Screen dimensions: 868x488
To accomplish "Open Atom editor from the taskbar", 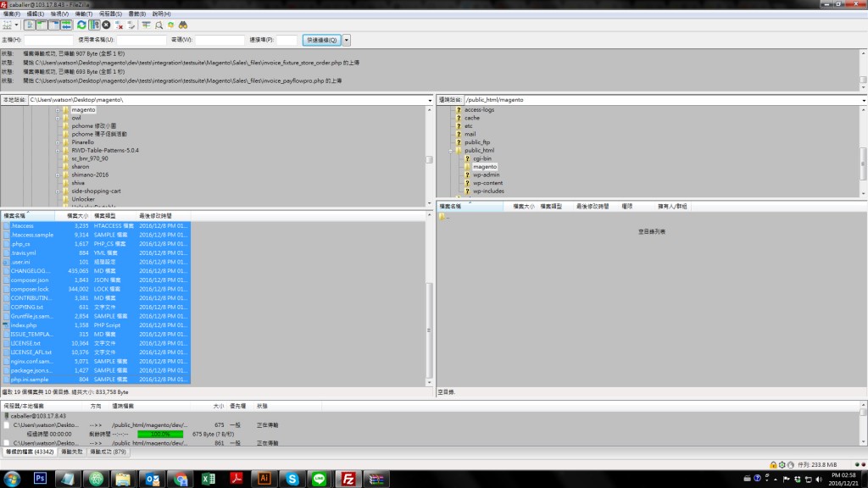I will [x=97, y=479].
